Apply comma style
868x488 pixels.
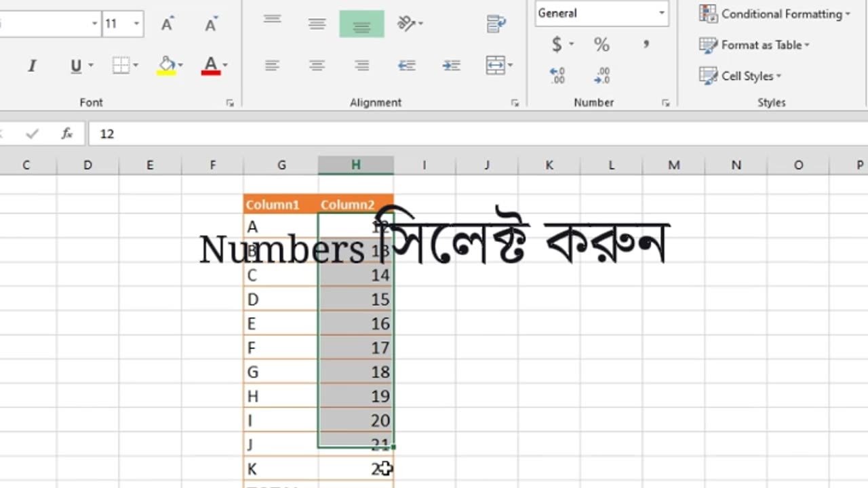point(646,45)
